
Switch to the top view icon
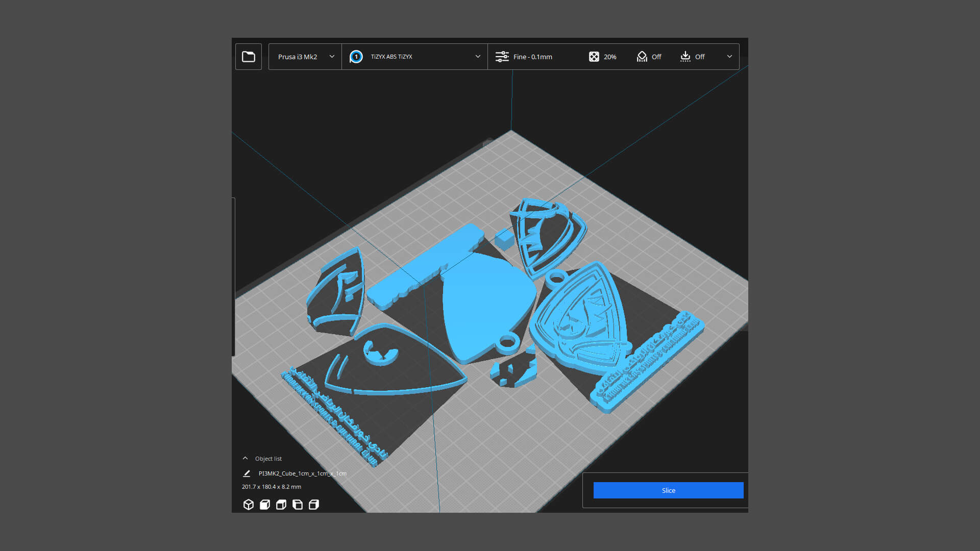pyautogui.click(x=281, y=505)
